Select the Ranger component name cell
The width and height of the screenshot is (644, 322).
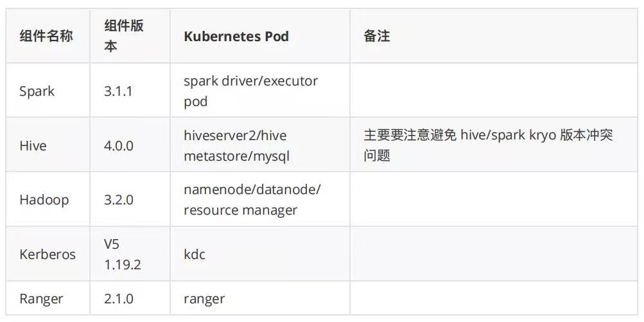click(x=48, y=298)
